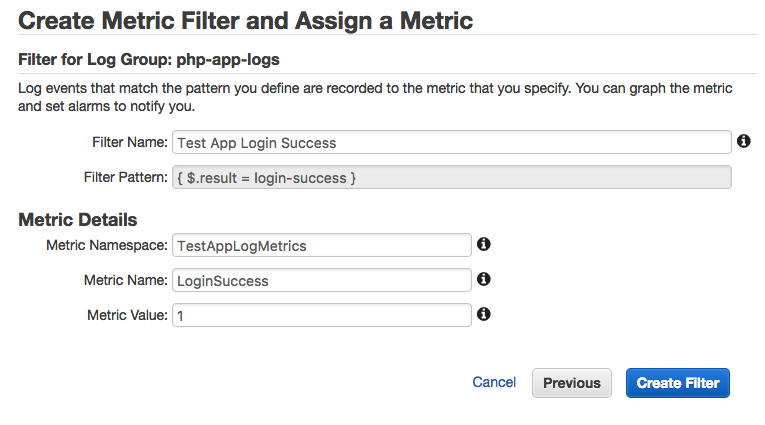Click the Create Metric Filter page title
The width and height of the screenshot is (765, 425).
246,19
